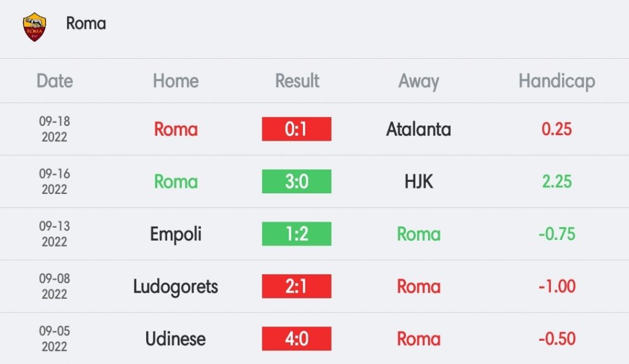Screen dimensions: 629x364
Task: Click the Result column header
Action: (x=297, y=81)
